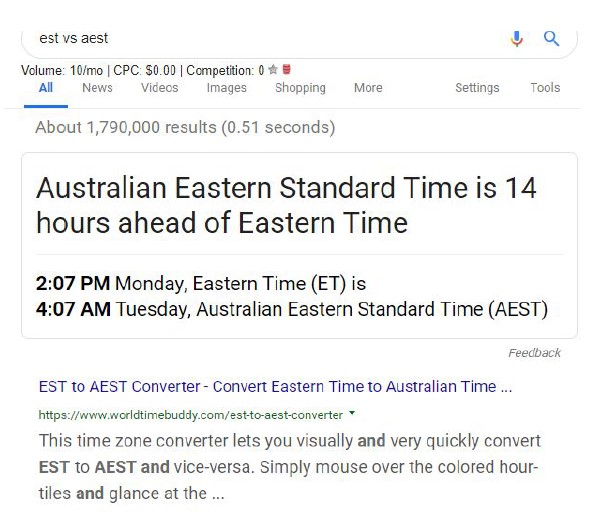This screenshot has height=518, width=595.
Task: Click the 4:07 AM Tuesday AEST line
Action: [x=292, y=309]
